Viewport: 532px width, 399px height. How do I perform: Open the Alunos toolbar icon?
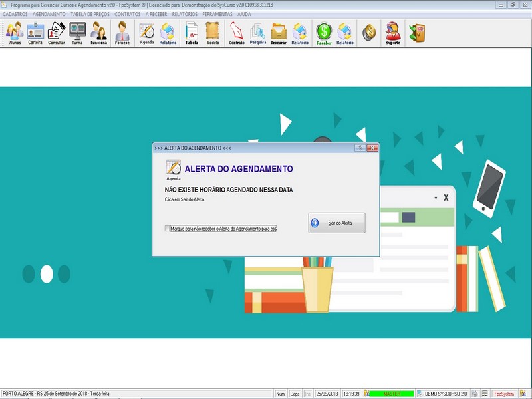point(14,32)
